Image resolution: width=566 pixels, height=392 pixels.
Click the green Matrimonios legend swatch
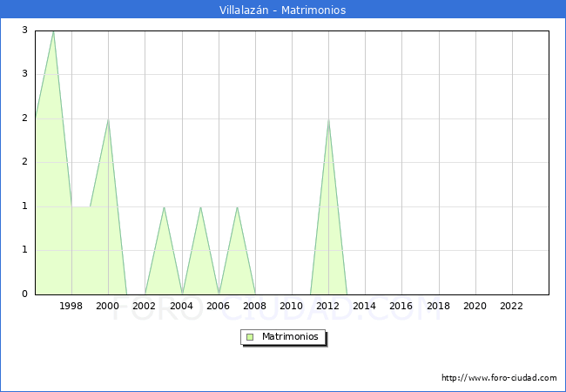click(250, 336)
